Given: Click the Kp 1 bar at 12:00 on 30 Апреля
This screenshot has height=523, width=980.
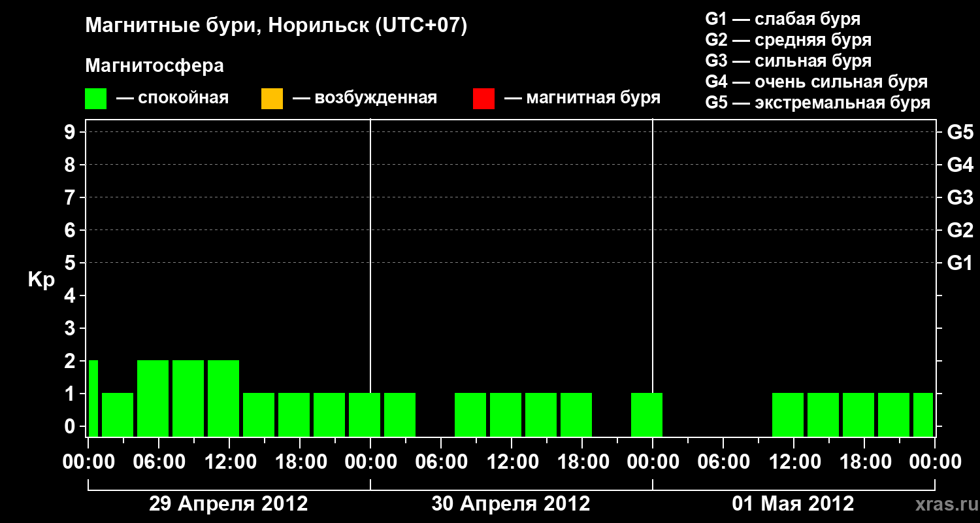Looking at the screenshot, I should pos(506,414).
